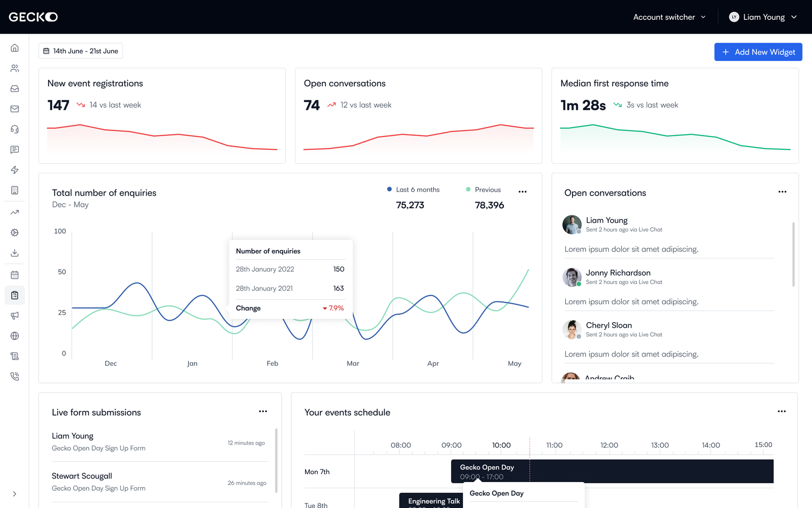Open the Email envelope icon in sidebar
Screen dimensions: 812x508
point(15,109)
